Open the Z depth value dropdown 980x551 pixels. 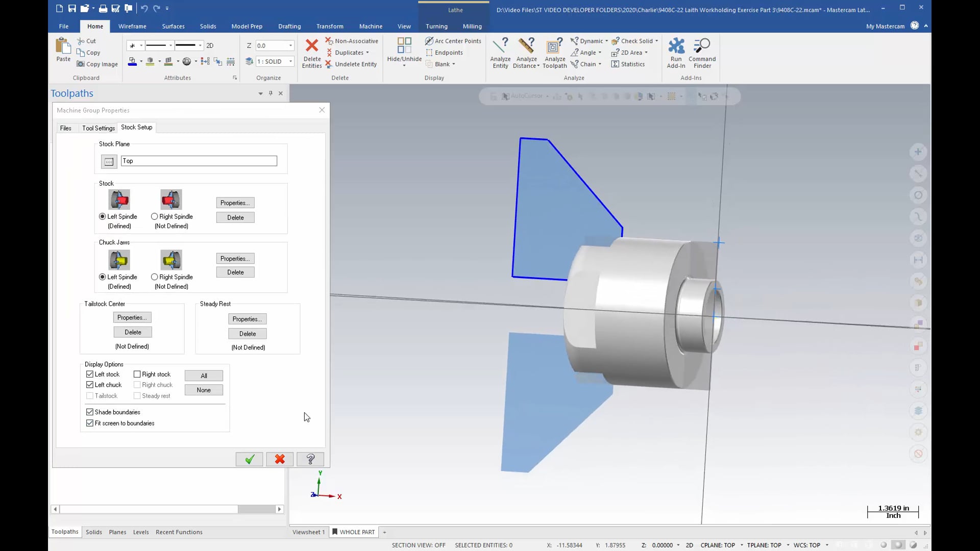[290, 45]
